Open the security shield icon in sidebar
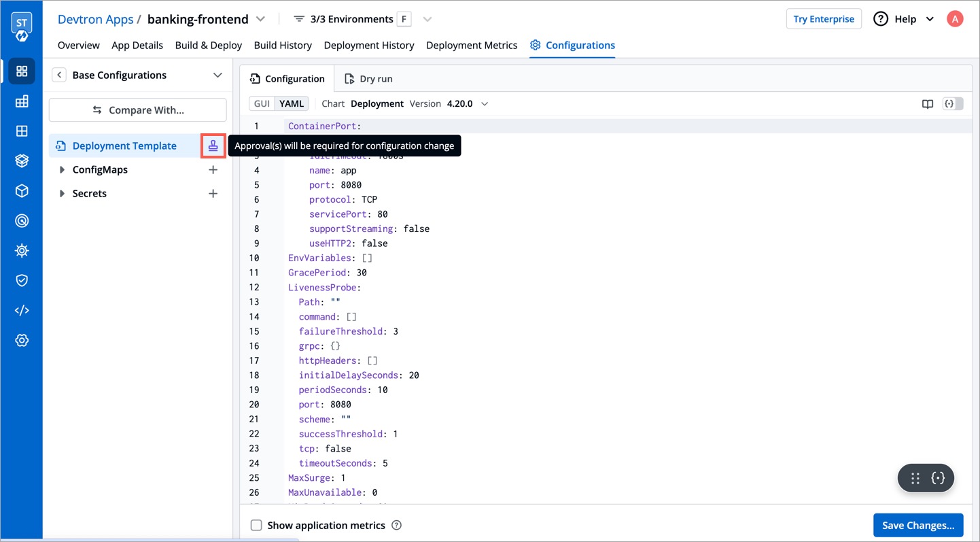 pyautogui.click(x=22, y=281)
